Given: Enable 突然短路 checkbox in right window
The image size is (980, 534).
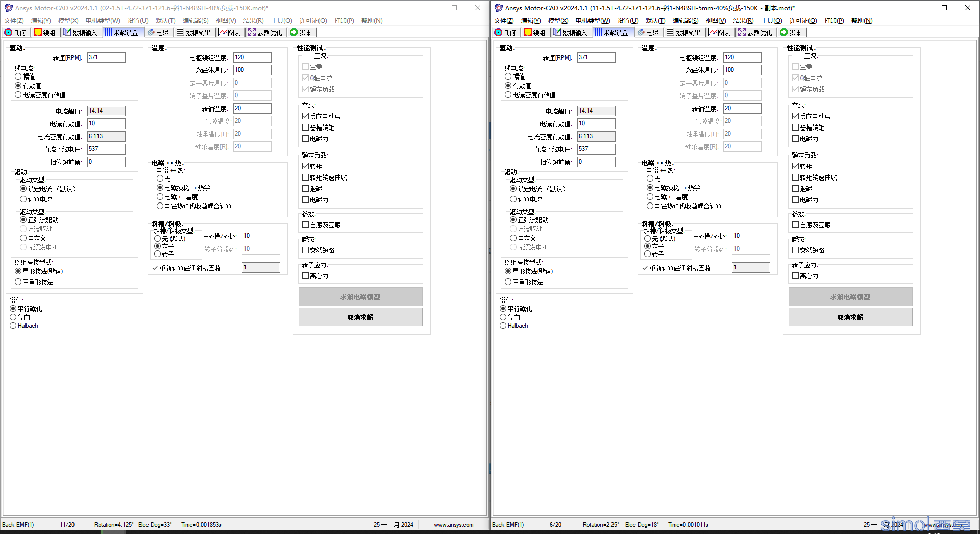Looking at the screenshot, I should pos(795,250).
